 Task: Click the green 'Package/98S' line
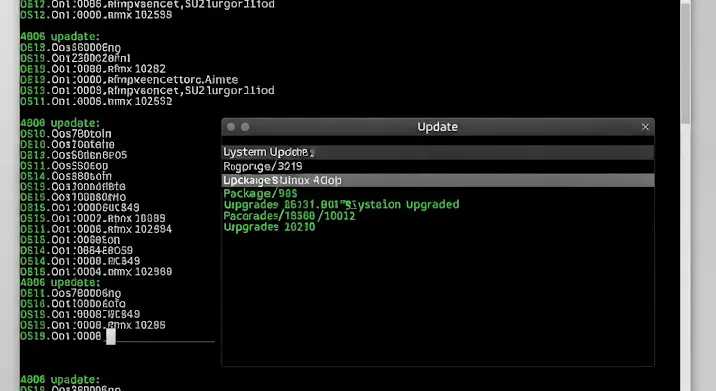click(x=260, y=193)
